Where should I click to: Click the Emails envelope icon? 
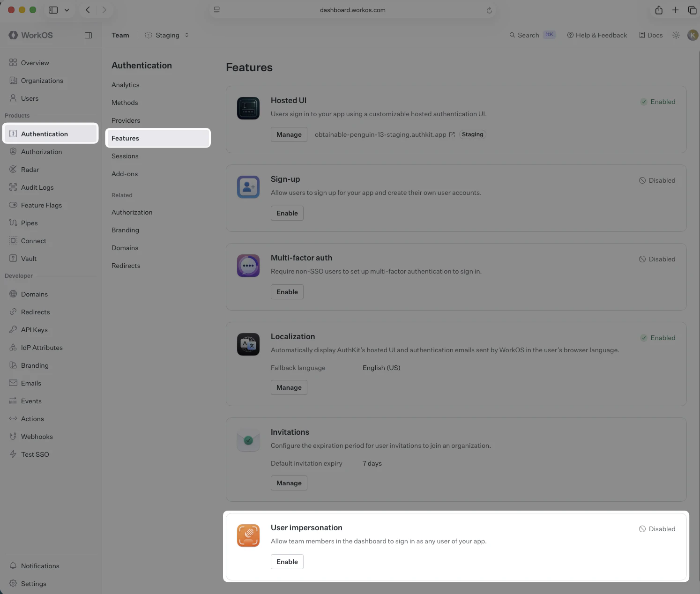(x=13, y=383)
